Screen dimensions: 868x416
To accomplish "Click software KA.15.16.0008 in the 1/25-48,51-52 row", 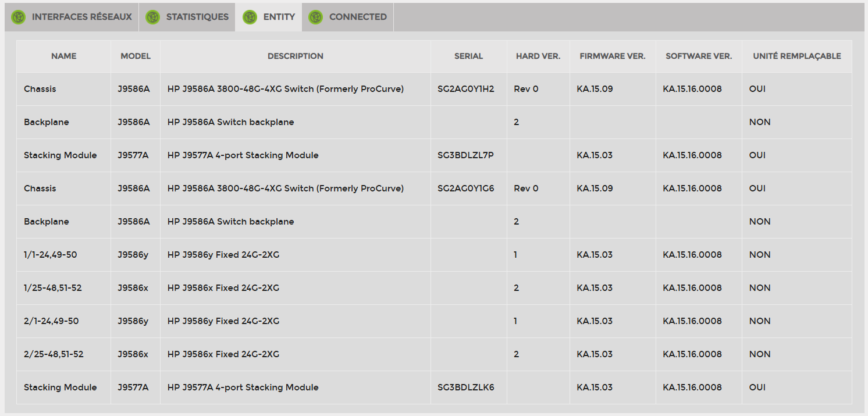I will pos(692,288).
